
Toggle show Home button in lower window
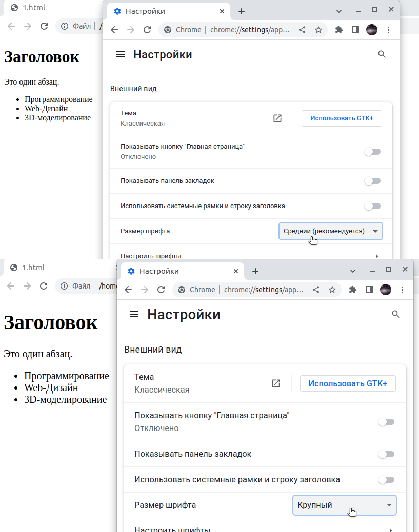pyautogui.click(x=386, y=422)
